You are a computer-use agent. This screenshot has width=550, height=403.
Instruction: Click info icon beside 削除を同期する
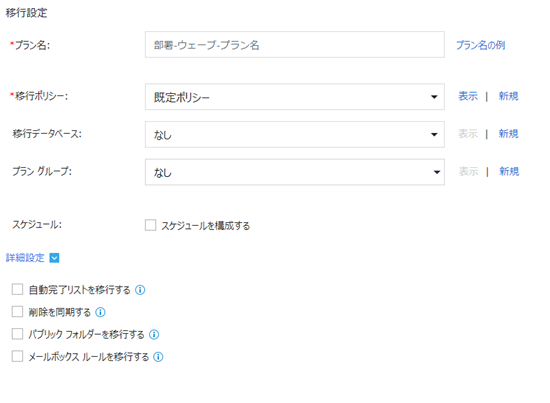point(100,312)
